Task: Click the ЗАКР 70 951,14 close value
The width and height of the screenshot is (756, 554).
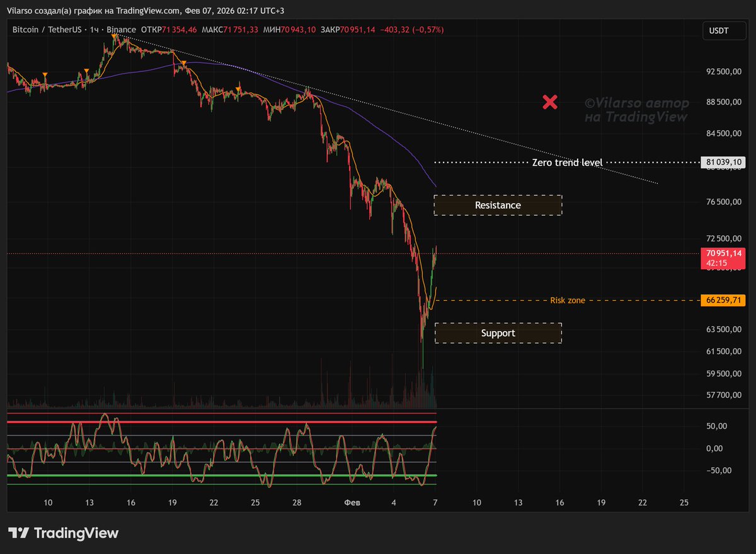Action: pos(348,30)
